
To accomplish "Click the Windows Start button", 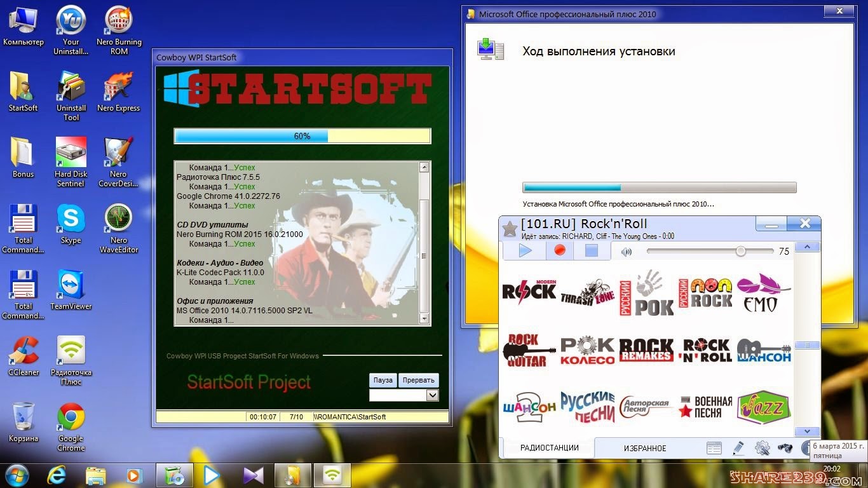I will click(x=16, y=475).
